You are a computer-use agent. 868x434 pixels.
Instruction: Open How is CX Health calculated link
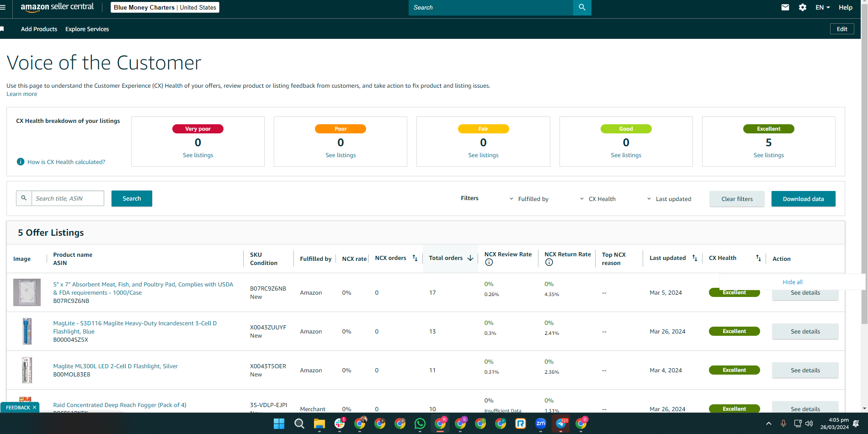point(66,162)
